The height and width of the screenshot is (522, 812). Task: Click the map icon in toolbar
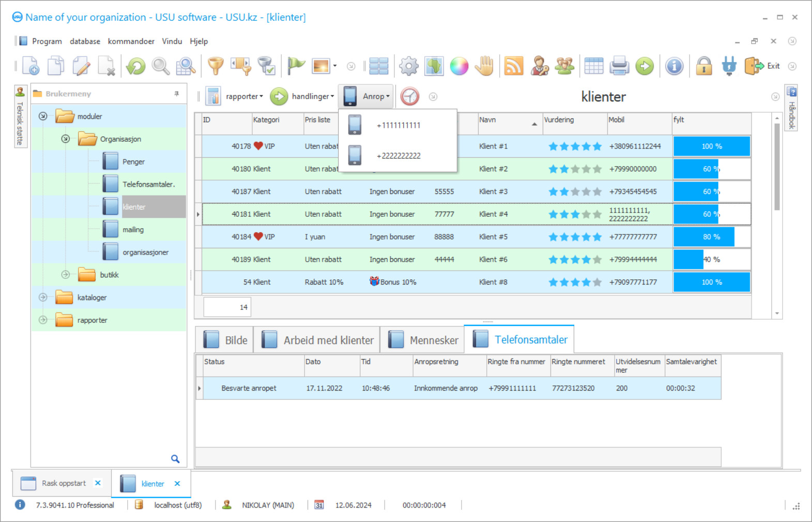pos(434,66)
